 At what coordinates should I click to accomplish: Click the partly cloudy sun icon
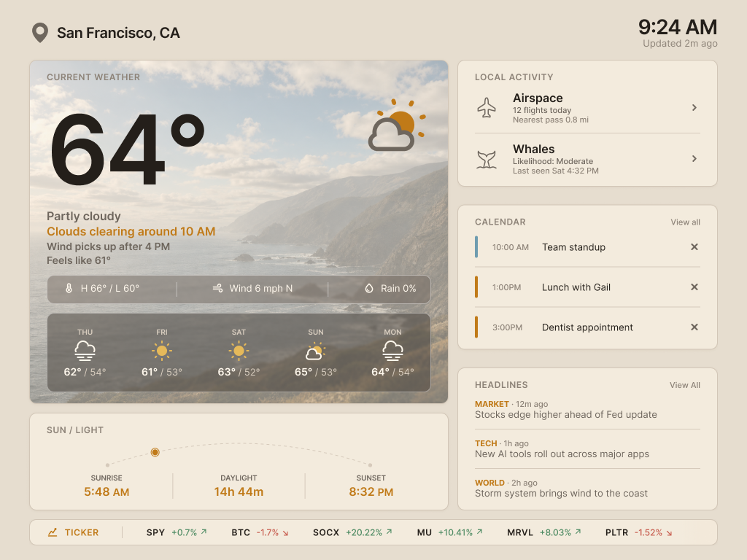(397, 125)
